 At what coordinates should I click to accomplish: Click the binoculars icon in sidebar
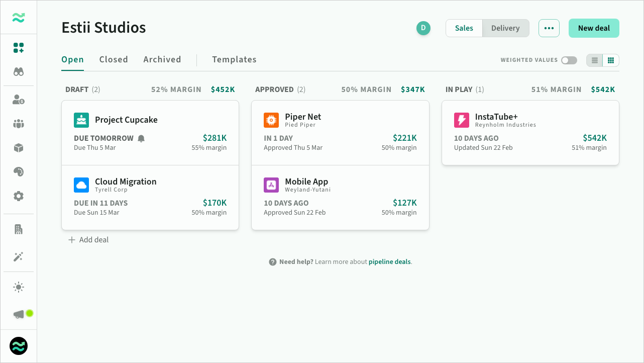click(19, 72)
